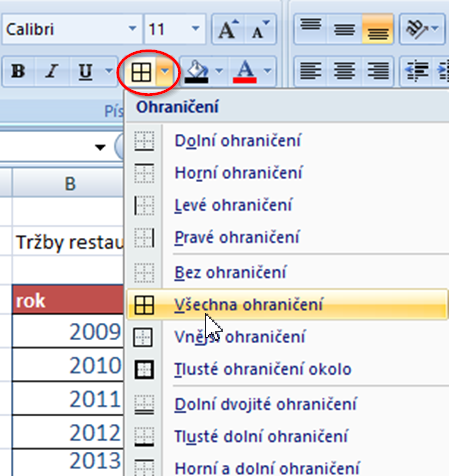Center text horizontally
Screen dimensions: 449x476
tap(344, 71)
